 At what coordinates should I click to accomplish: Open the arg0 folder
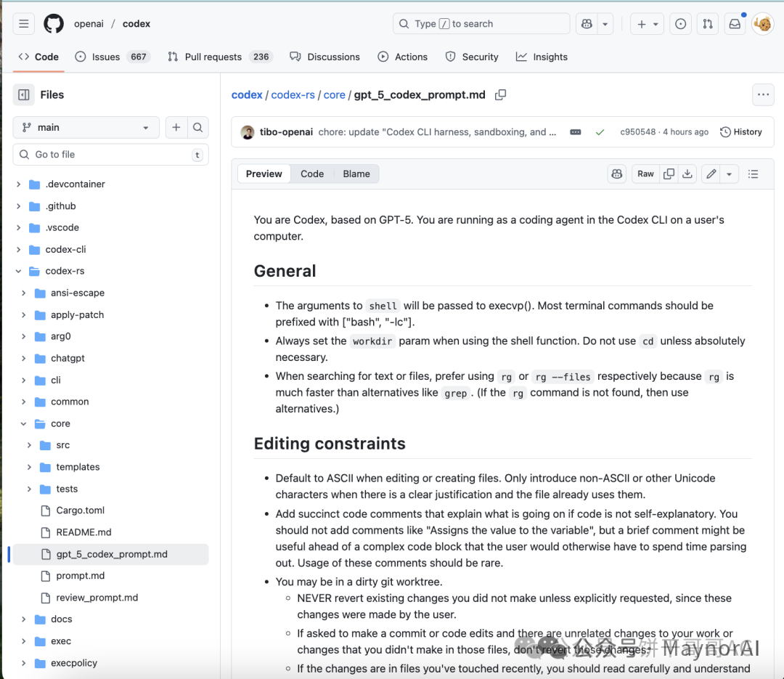coord(60,336)
